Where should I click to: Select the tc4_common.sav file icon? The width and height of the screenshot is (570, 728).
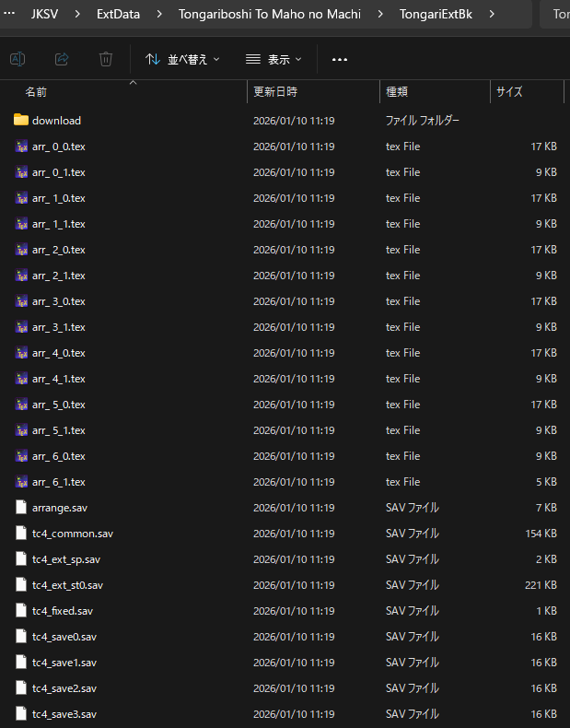21,534
